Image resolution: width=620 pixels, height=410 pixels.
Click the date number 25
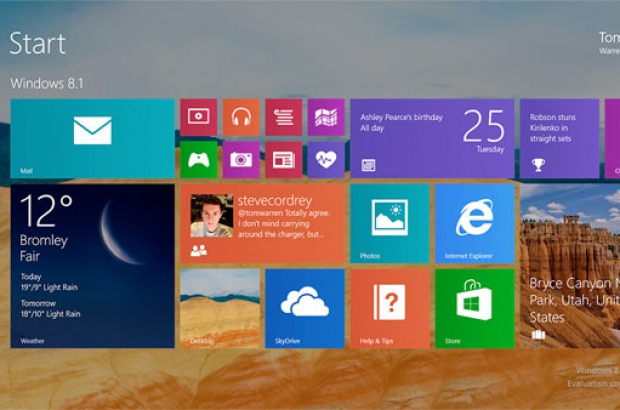(x=484, y=126)
